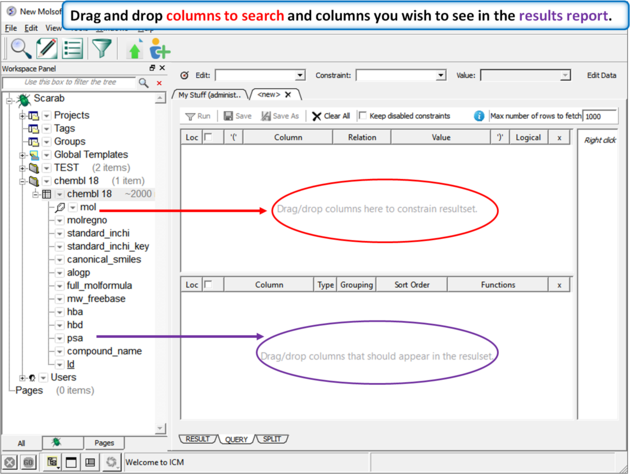Image resolution: width=630 pixels, height=474 pixels.
Task: Switch to the RESULT tab
Action: (x=198, y=439)
